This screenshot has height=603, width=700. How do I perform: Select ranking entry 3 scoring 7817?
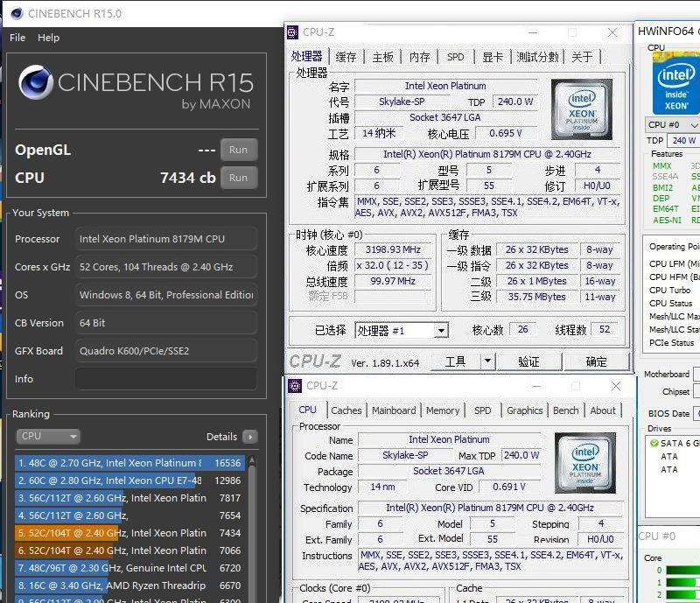pos(129,498)
